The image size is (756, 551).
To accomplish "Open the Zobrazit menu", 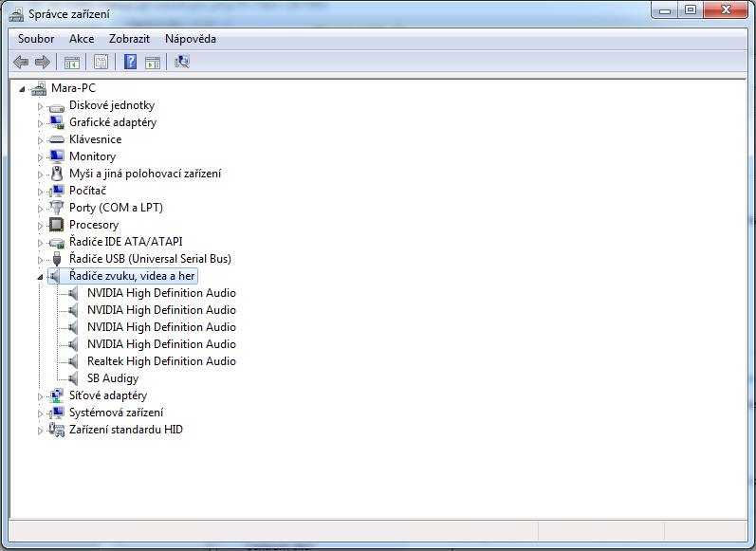I will (x=129, y=39).
